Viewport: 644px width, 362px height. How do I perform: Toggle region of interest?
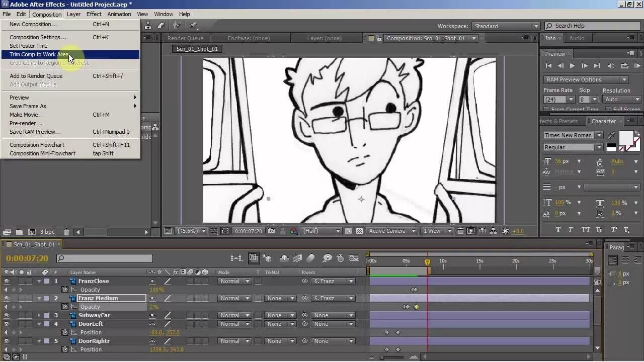[x=348, y=231]
